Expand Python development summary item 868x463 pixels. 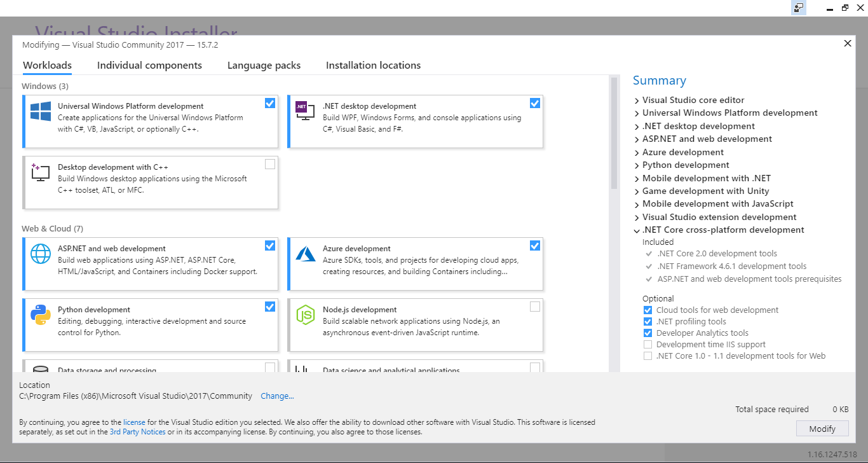pyautogui.click(x=637, y=165)
